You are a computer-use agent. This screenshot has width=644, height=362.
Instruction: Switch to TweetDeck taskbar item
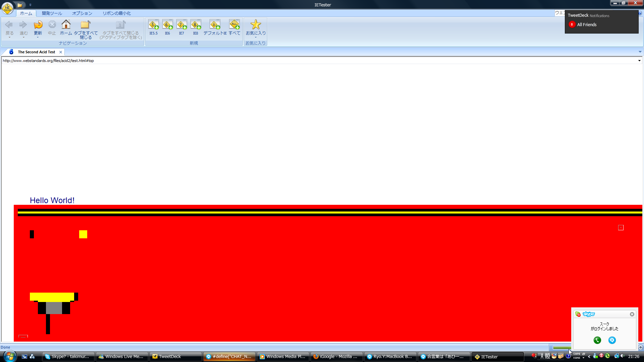click(175, 357)
